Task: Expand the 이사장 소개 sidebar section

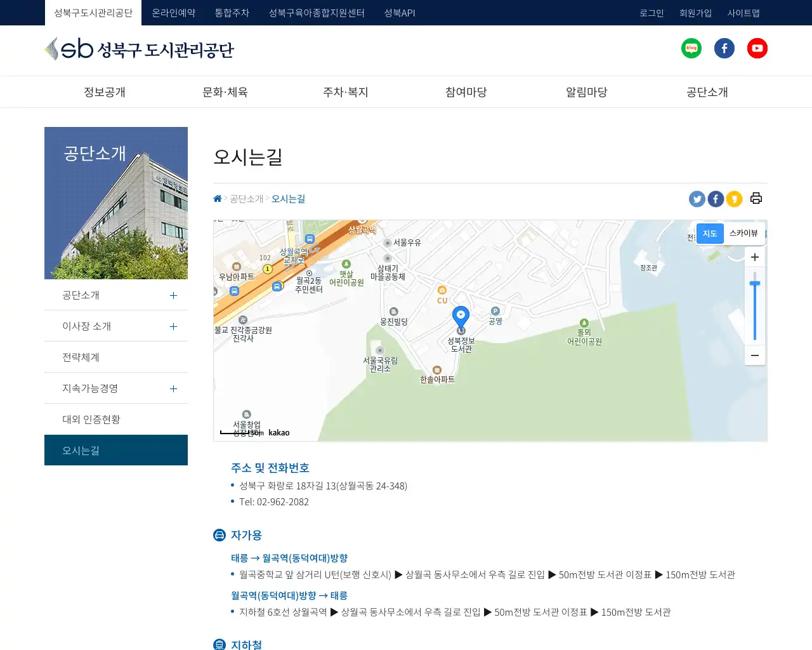Action: point(173,326)
